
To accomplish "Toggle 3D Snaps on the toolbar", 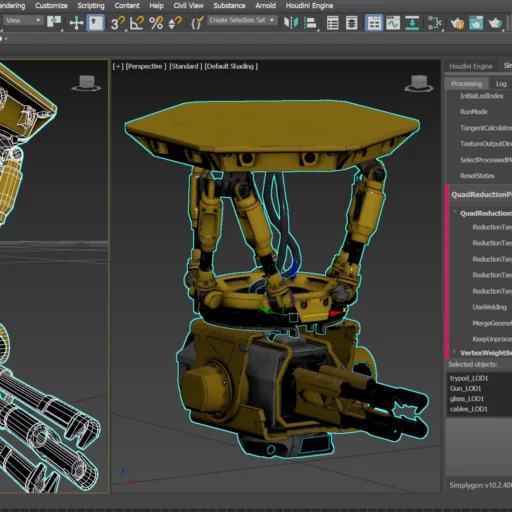I will coord(117,23).
